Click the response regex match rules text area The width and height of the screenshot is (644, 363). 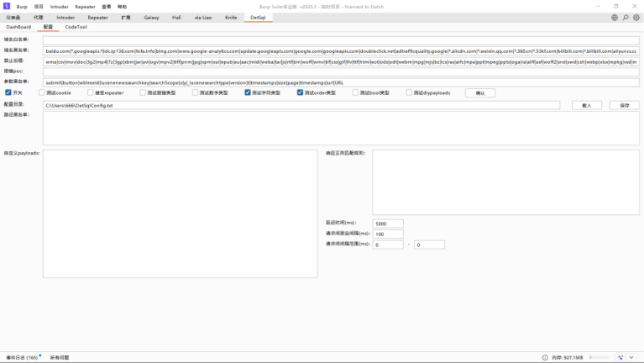[x=506, y=182]
